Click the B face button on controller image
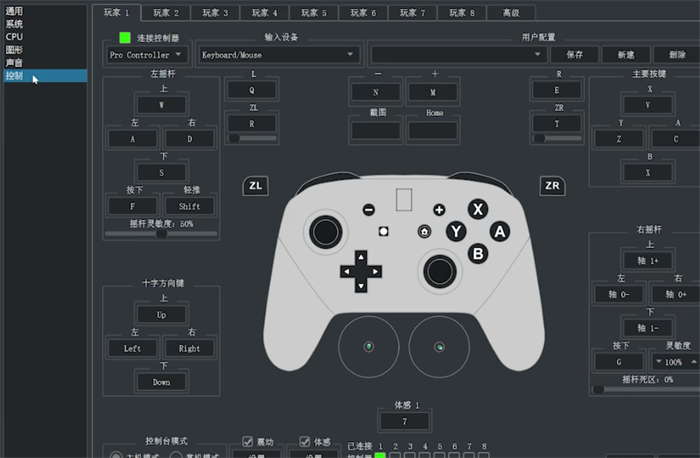This screenshot has height=458, width=700. 478,254
